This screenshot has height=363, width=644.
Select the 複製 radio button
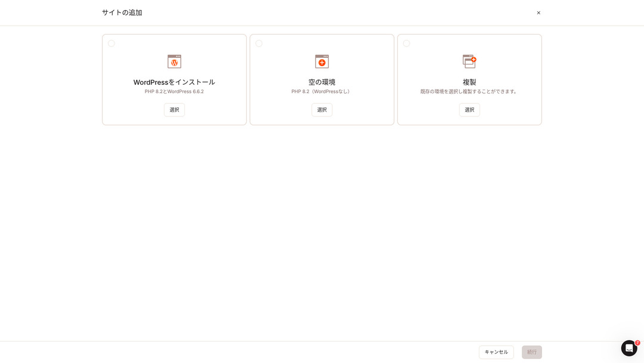pos(406,43)
